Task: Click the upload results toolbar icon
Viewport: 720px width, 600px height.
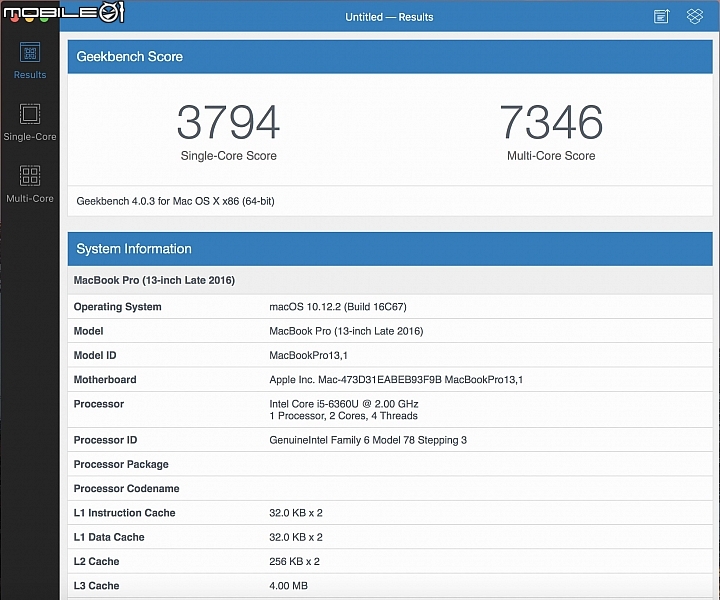Action: point(662,17)
